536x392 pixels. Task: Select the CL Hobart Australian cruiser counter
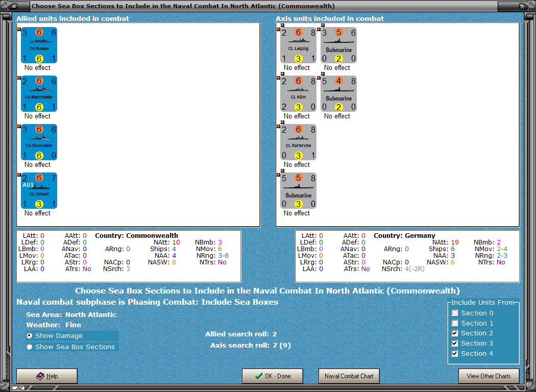39,191
